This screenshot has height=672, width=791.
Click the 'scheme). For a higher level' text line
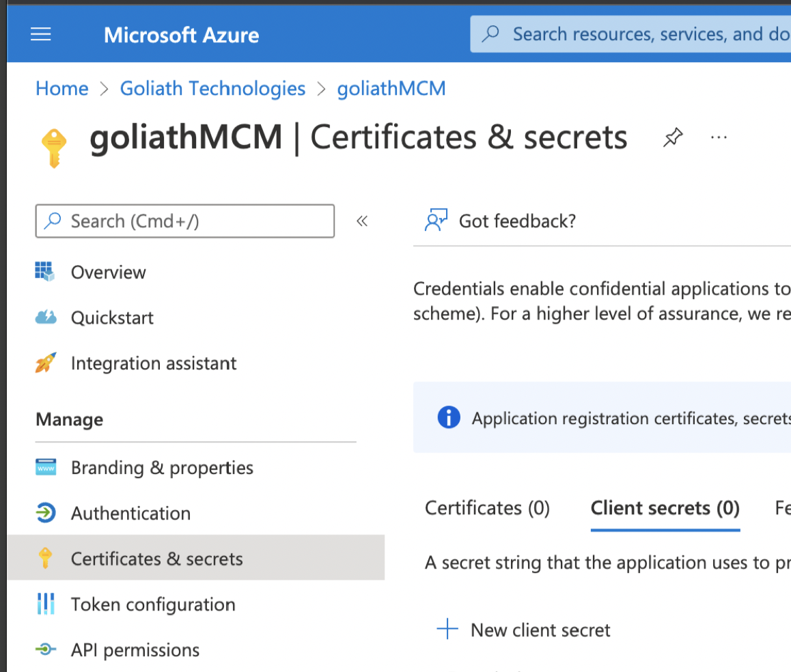[602, 313]
